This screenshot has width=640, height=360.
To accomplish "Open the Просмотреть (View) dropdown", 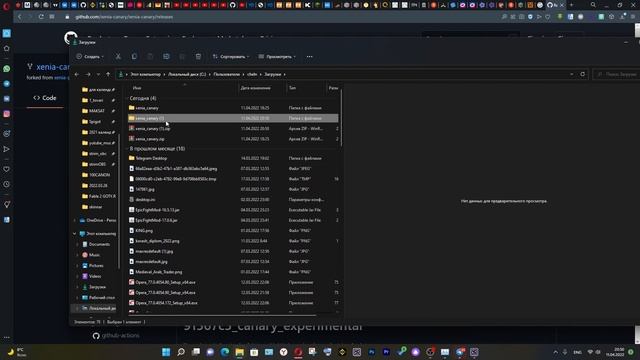I will pyautogui.click(x=277, y=56).
